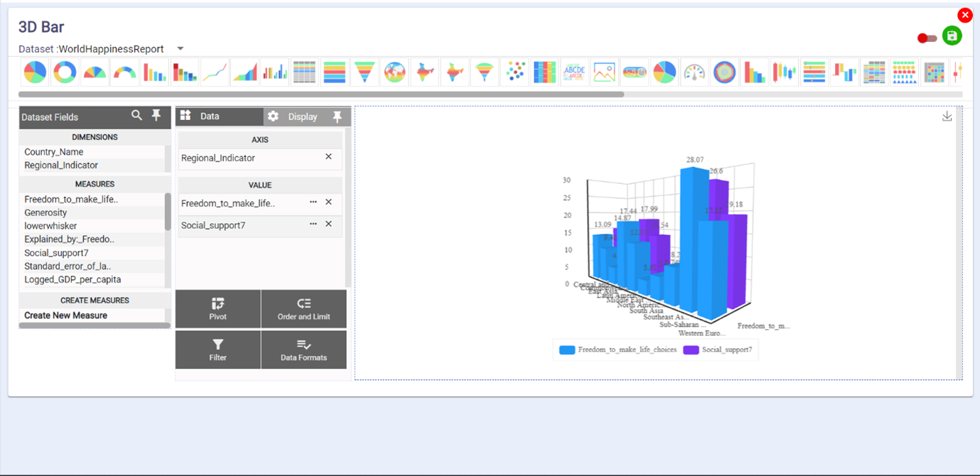Select the pie chart type

click(35, 72)
